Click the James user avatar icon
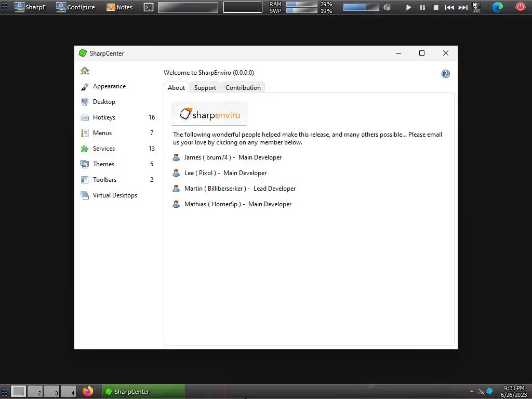Viewport: 532px width, 399px height. 176,157
